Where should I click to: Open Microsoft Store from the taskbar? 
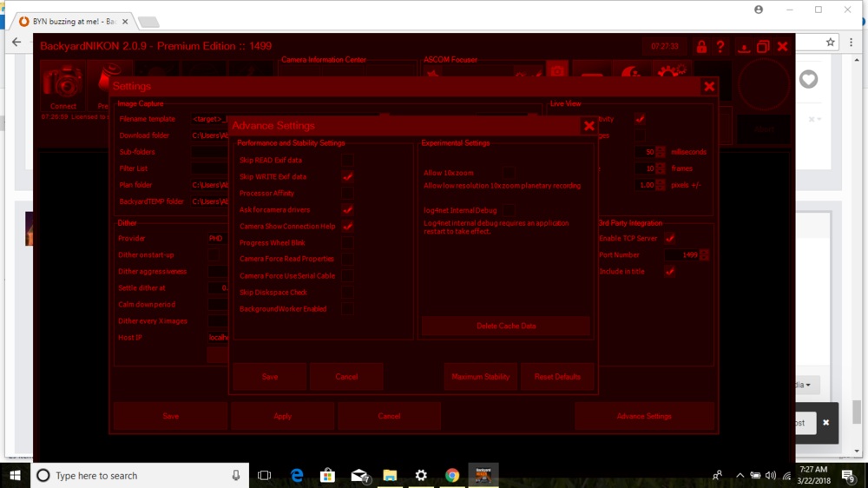pos(327,475)
